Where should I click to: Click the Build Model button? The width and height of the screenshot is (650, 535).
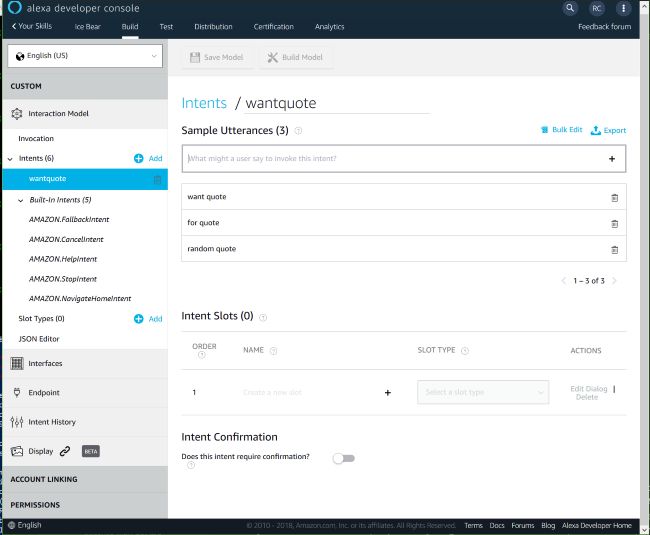295,57
